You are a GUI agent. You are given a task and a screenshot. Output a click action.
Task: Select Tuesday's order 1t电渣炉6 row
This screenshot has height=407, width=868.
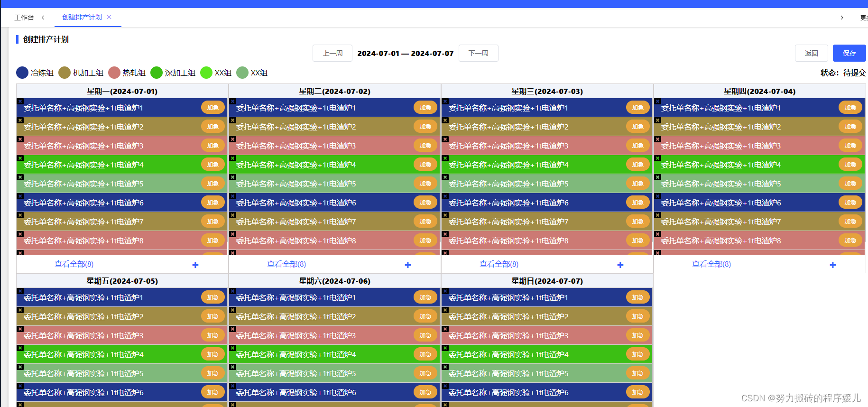[x=335, y=203]
